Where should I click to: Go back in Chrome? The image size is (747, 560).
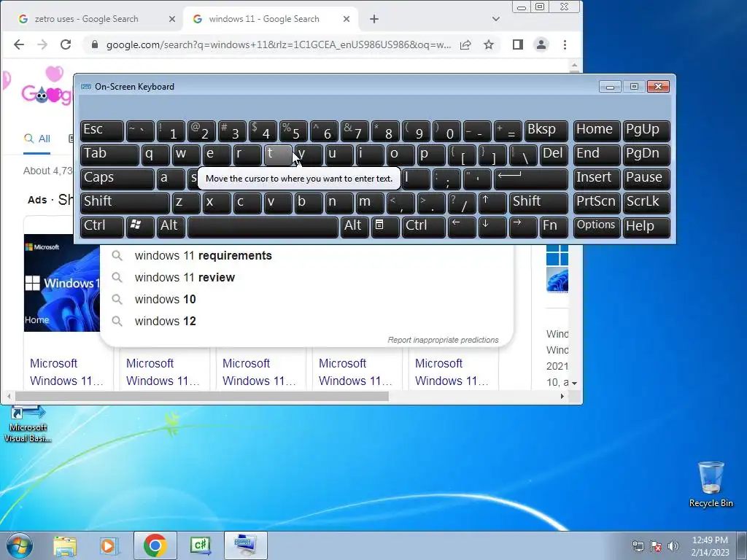[18, 44]
